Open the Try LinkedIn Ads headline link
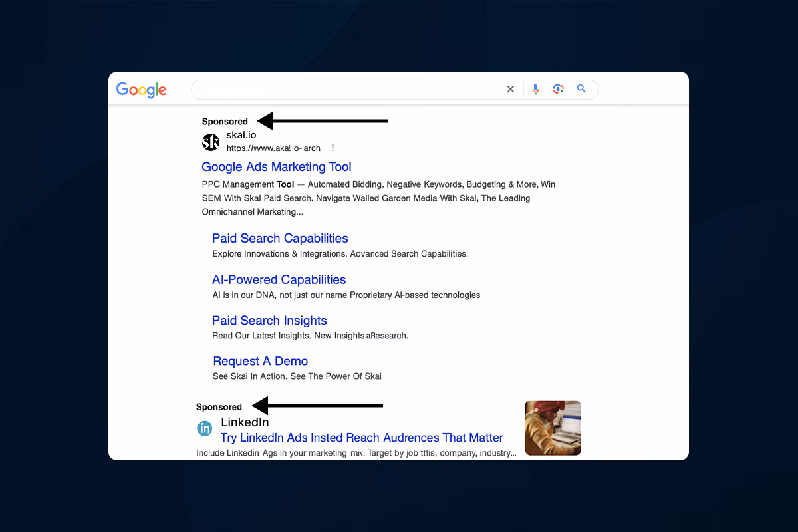 pos(362,438)
